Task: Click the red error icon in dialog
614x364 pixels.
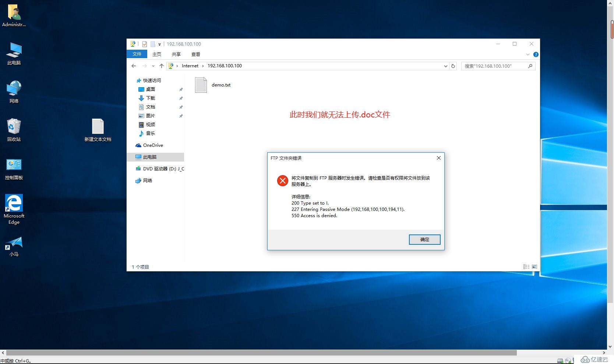Action: (x=283, y=181)
